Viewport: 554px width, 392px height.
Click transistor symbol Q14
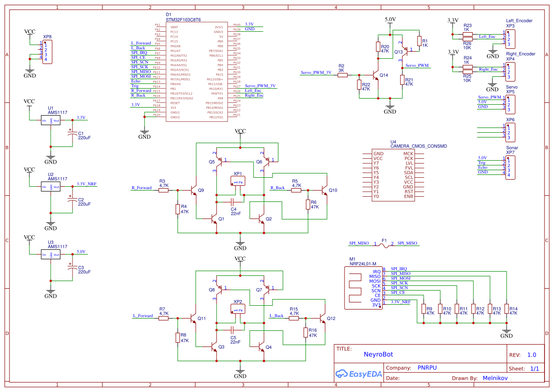[375, 75]
